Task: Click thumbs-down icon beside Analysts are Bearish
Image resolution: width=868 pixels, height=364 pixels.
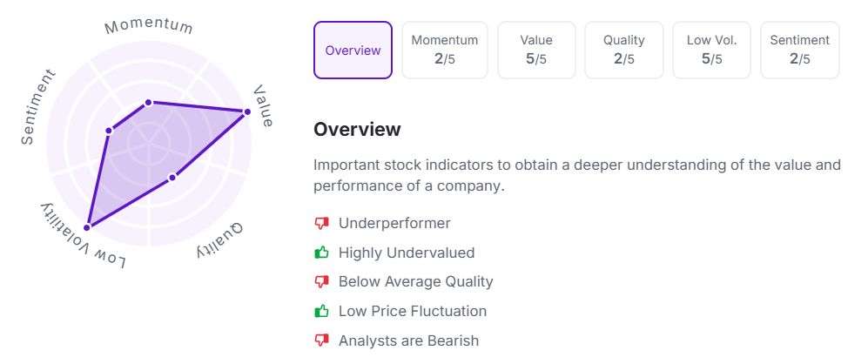Action: (322, 340)
